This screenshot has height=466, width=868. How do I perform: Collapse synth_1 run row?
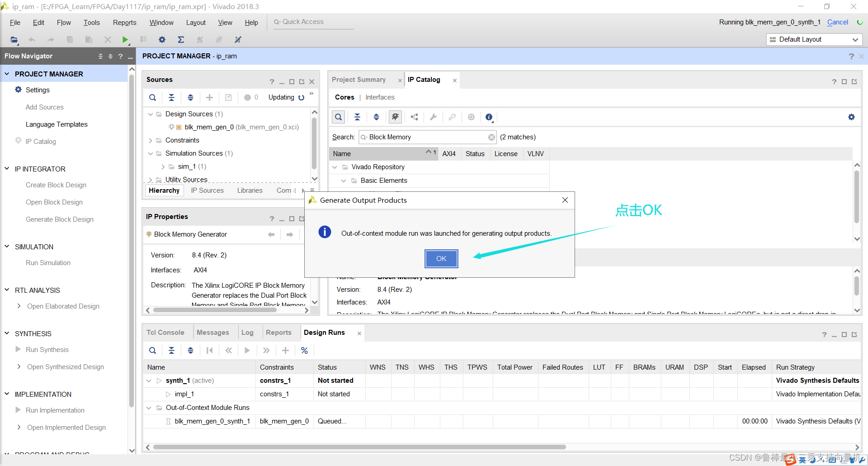tap(149, 380)
